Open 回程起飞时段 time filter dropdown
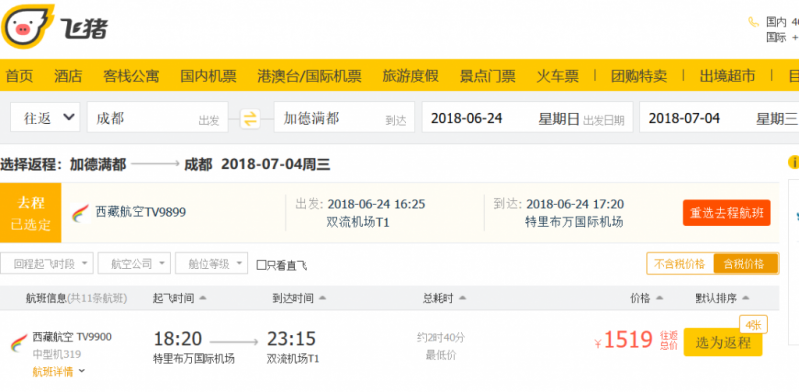The height and width of the screenshot is (392, 799). pos(46,264)
